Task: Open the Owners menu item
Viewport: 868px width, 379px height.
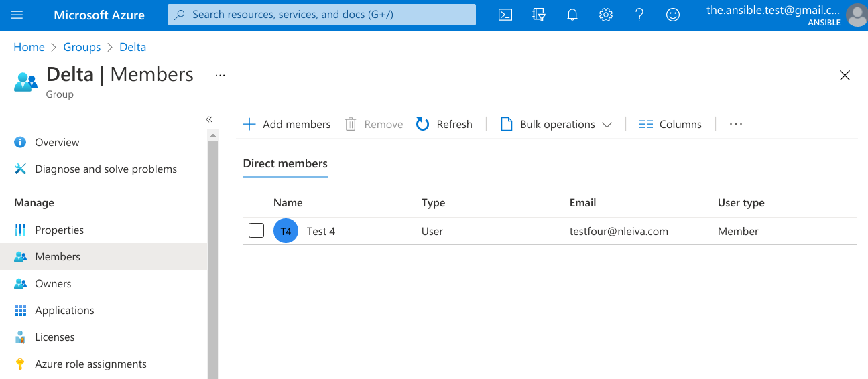Action: coord(53,283)
